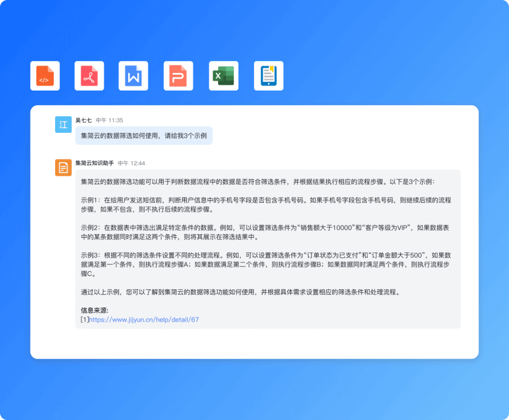Click the sender name 集简云知识助手
This screenshot has width=509, height=420.
pos(94,163)
